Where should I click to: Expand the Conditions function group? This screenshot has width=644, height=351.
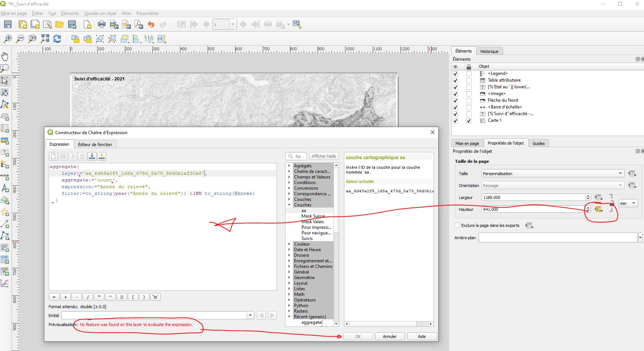click(x=289, y=183)
